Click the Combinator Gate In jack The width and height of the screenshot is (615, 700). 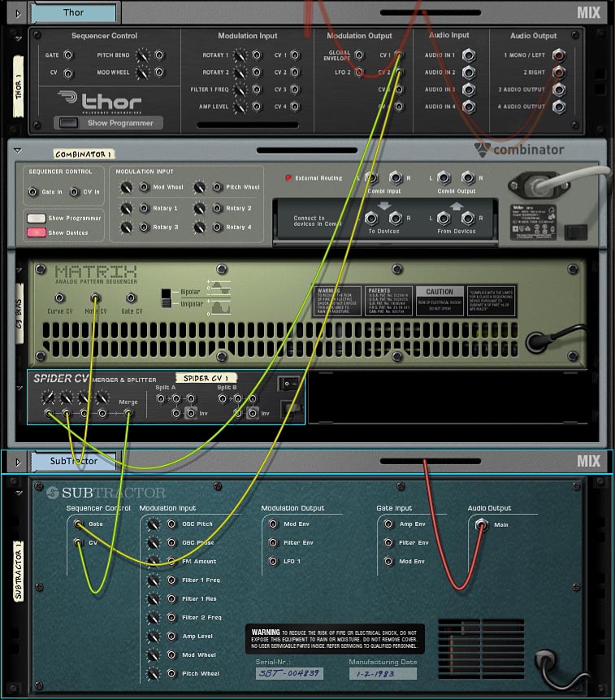pyautogui.click(x=32, y=192)
